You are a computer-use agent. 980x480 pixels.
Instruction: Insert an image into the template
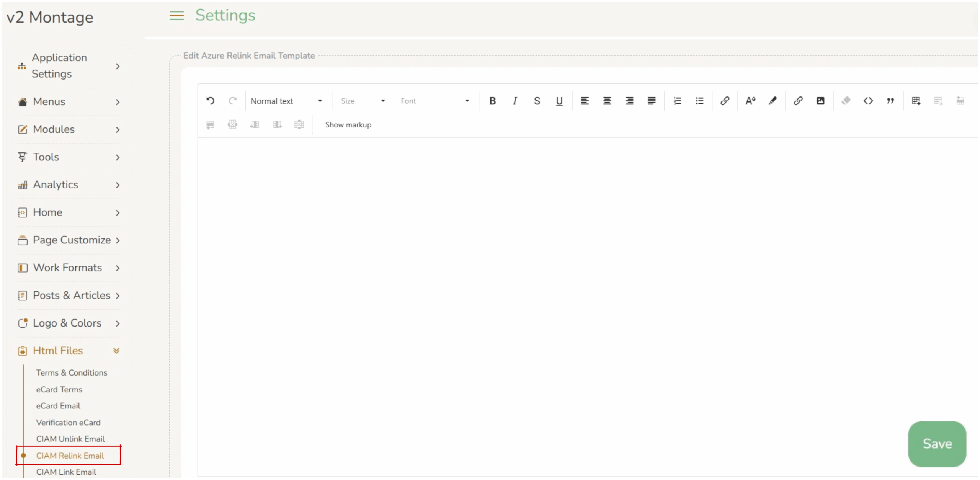coord(820,101)
